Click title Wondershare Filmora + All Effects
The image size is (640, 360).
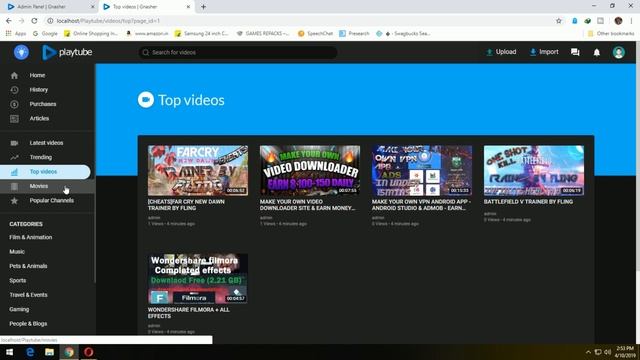coord(189,313)
